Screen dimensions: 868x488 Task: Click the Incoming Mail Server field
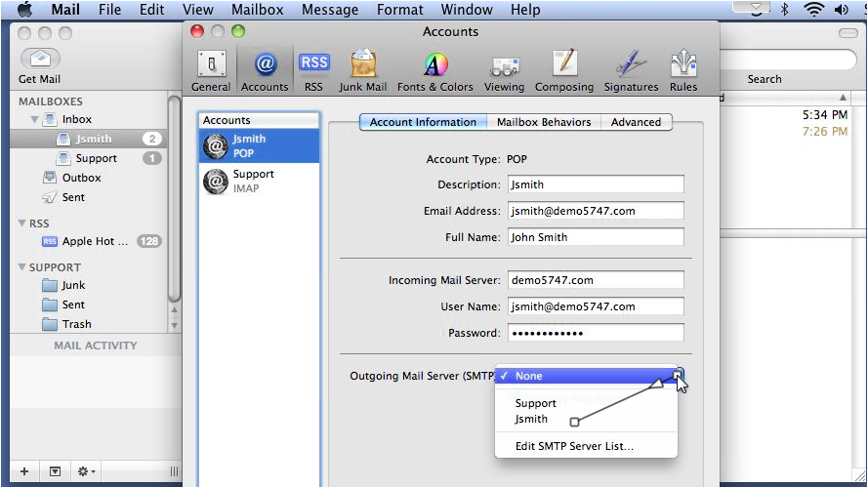pos(596,280)
